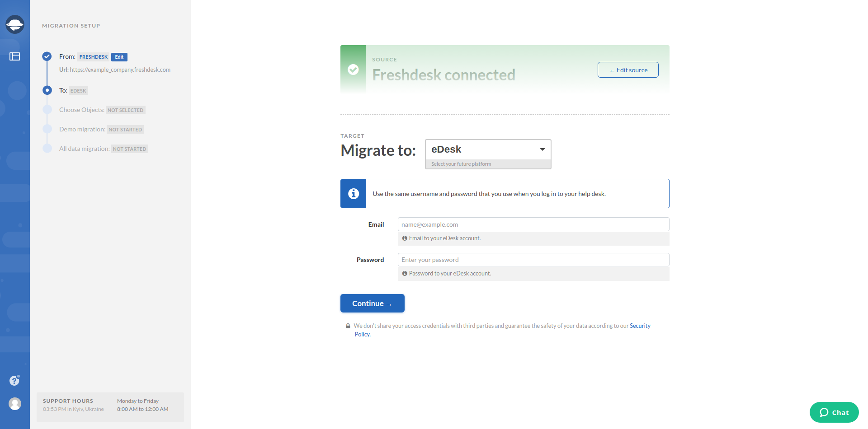Click the Edit button next to FRESHDESK
Viewport: 868px width, 429px height.
119,57
